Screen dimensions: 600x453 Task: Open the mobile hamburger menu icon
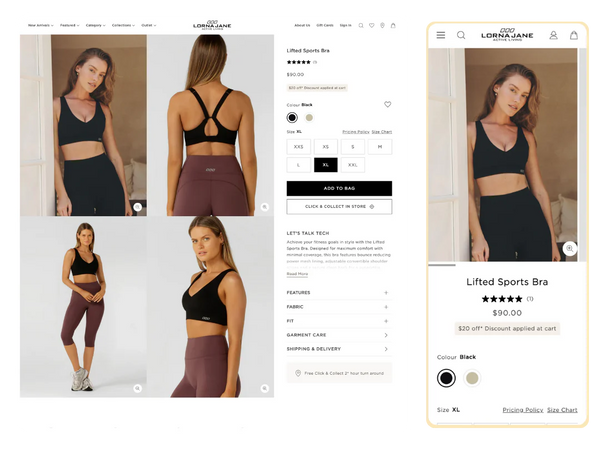(x=441, y=35)
